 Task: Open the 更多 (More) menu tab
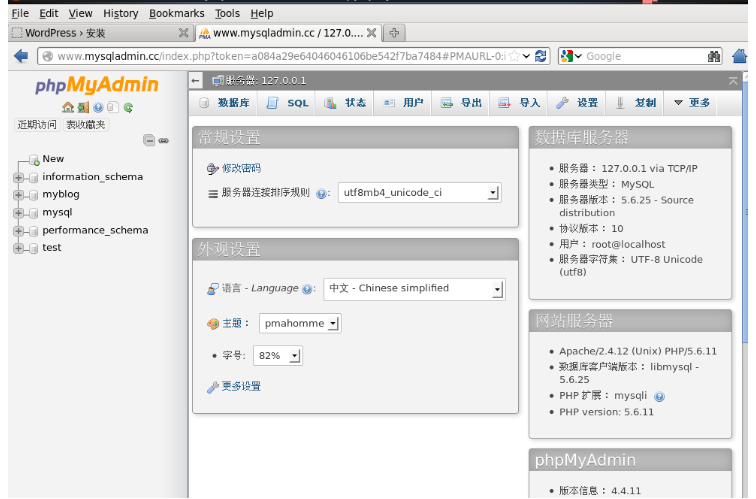(x=691, y=103)
